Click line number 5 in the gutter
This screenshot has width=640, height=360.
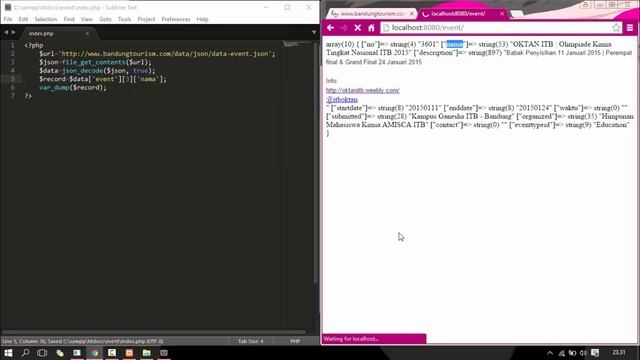point(12,79)
